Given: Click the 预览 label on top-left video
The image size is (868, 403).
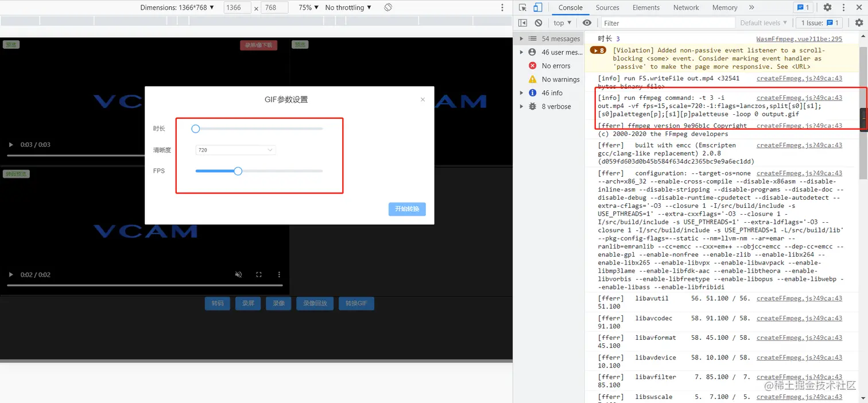Looking at the screenshot, I should tap(11, 44).
